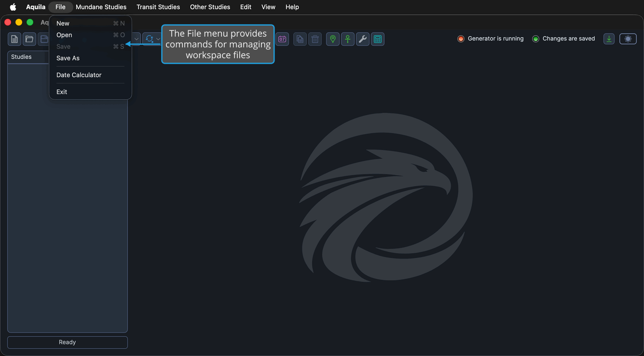Screen dimensions: 644x356
Task: Click the green download arrow icon
Action: (609, 39)
